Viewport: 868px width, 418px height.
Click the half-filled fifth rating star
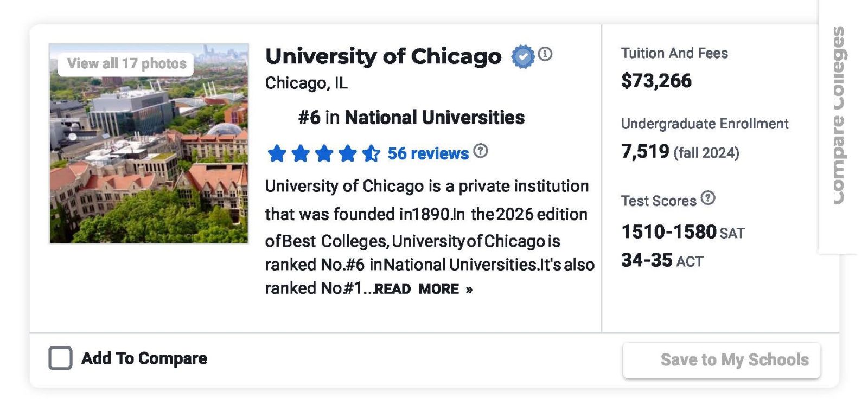[x=372, y=153]
